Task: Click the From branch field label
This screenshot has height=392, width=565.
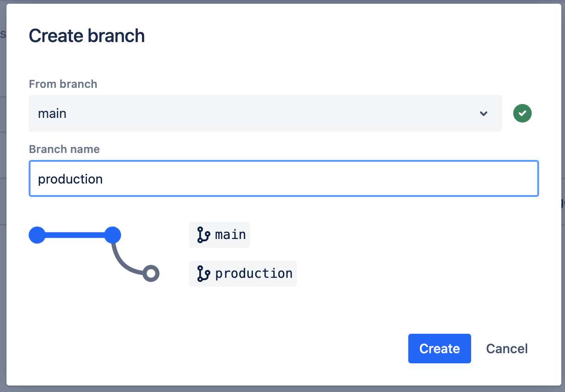Action: tap(63, 84)
